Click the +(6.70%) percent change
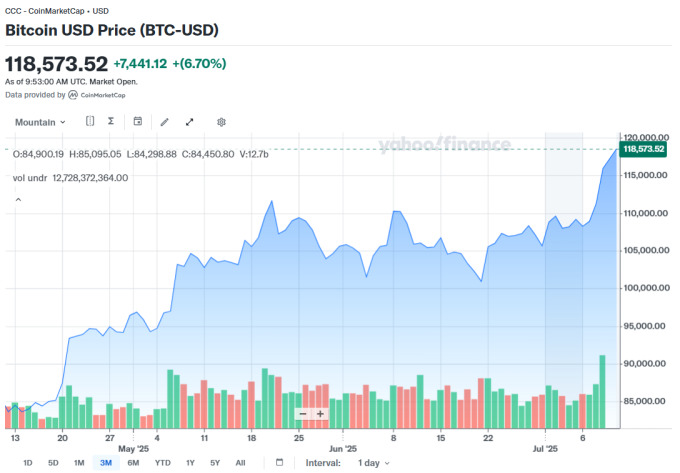Screen dimensions: 680x473 coord(199,64)
